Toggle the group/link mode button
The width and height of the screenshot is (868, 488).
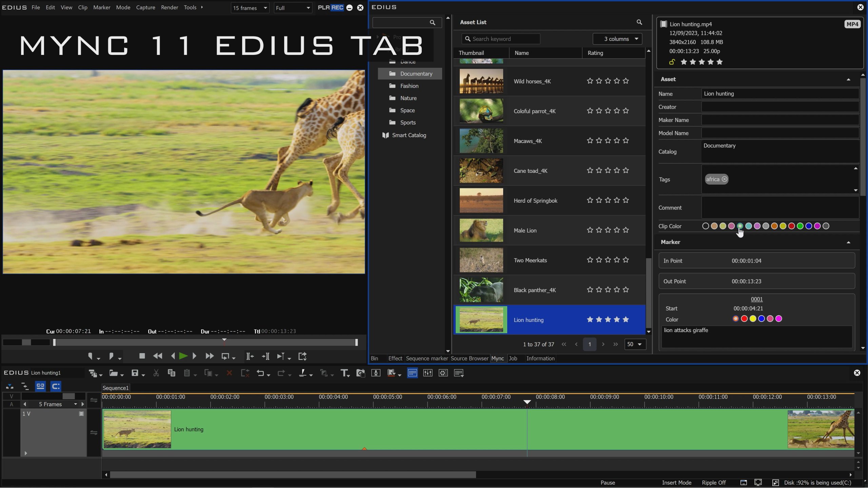tap(40, 386)
